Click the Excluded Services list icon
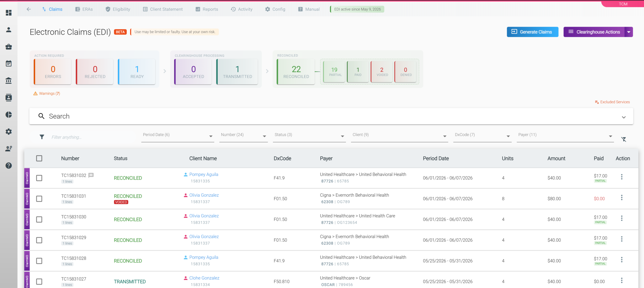Screen dimensions: 644x288 point(597,102)
